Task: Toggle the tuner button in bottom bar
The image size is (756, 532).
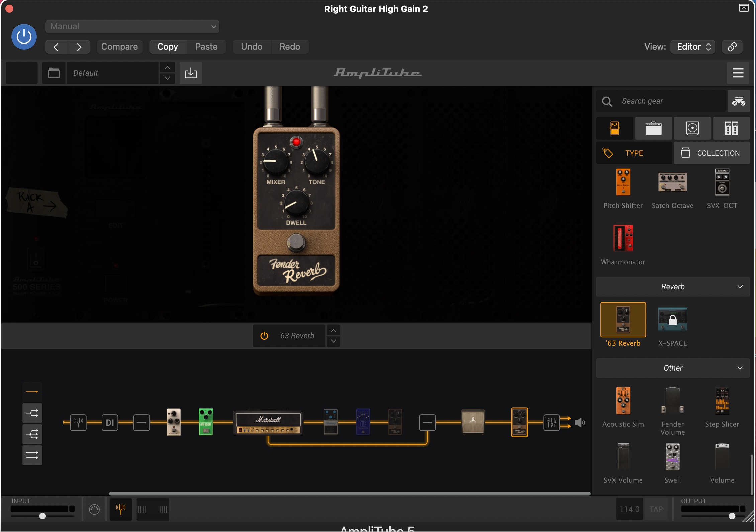Action: [121, 509]
